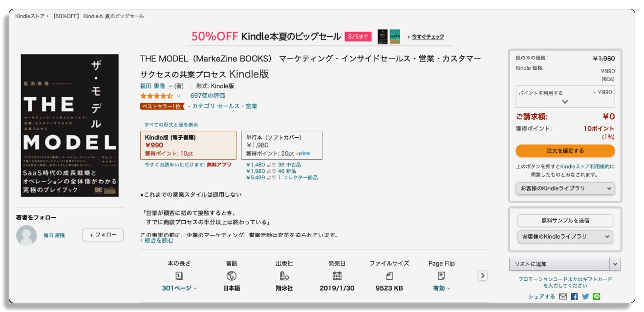Click the file size icon

[x=389, y=276]
